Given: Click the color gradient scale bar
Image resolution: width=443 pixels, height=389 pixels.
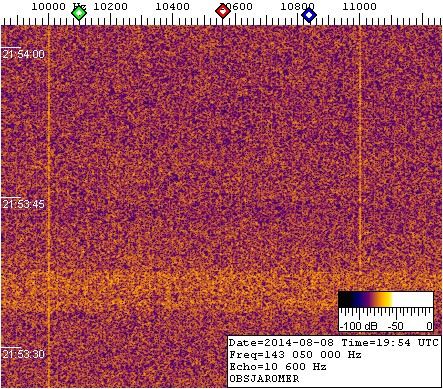Looking at the screenshot, I should point(386,299).
